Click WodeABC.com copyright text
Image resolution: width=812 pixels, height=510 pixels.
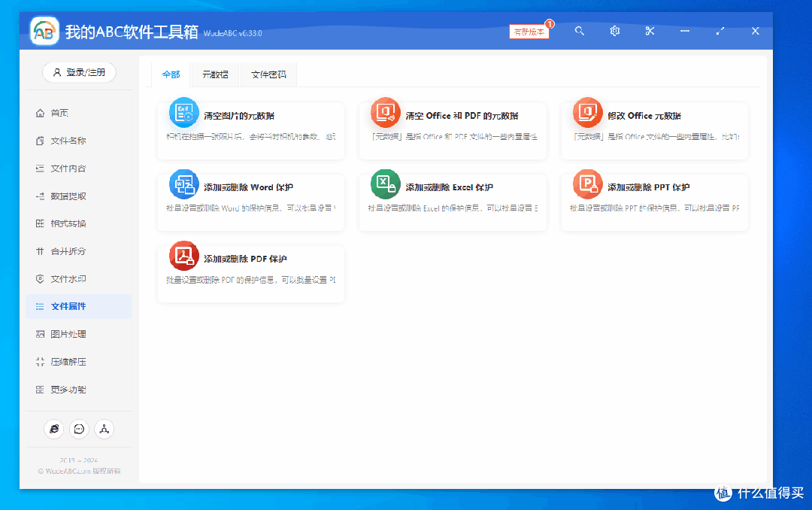pos(79,471)
